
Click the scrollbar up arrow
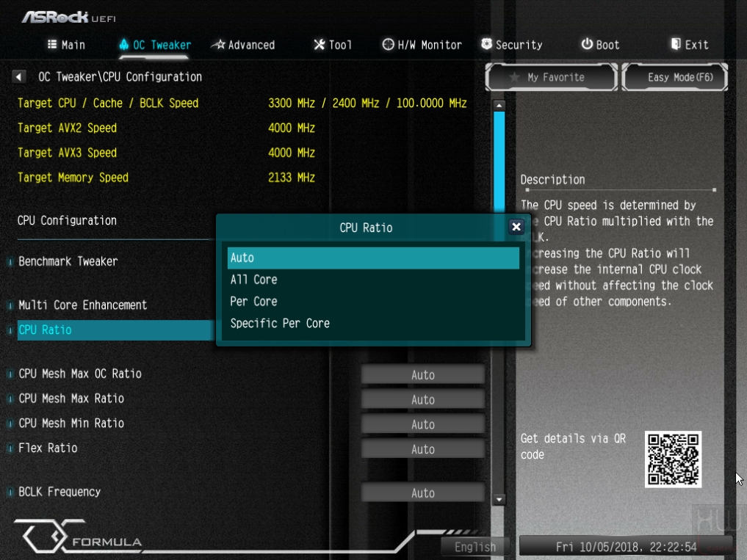(x=499, y=105)
